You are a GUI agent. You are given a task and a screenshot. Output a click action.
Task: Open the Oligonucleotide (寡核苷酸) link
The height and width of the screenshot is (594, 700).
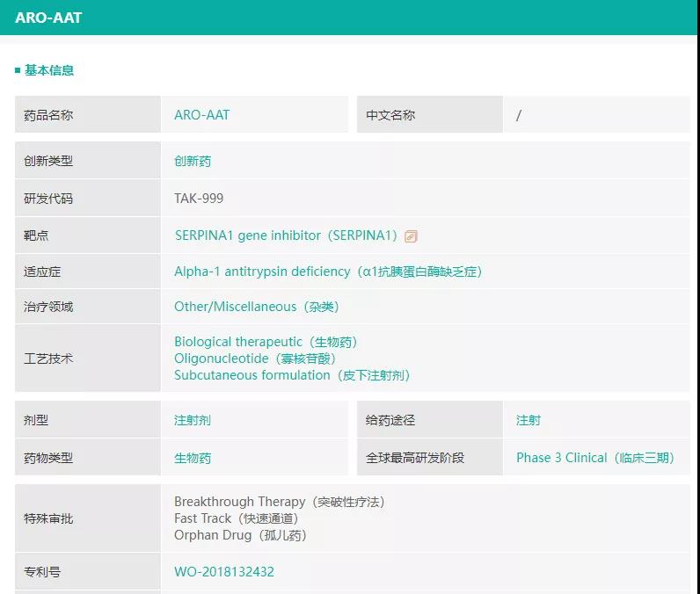click(255, 359)
